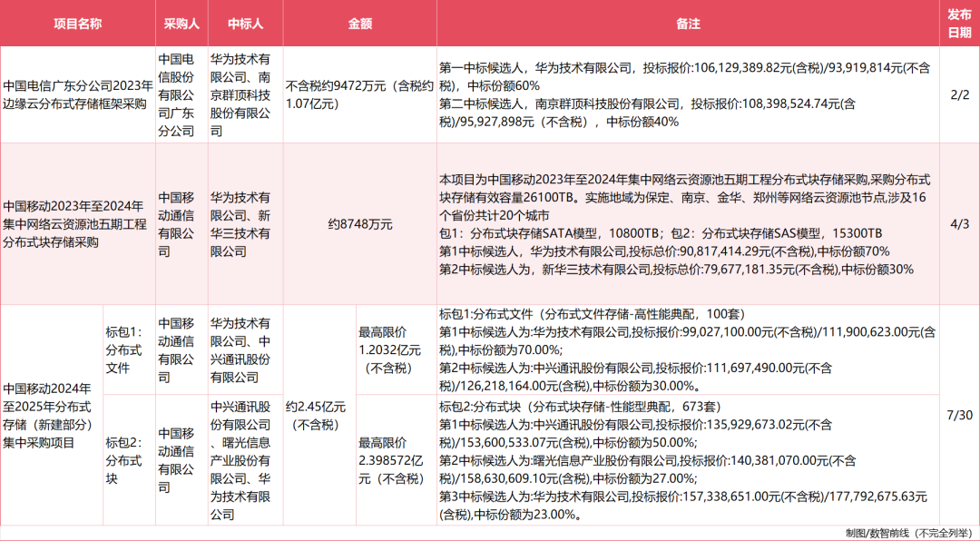
Task: Click price cap 最高限价1.2032亿元
Action: click(395, 349)
